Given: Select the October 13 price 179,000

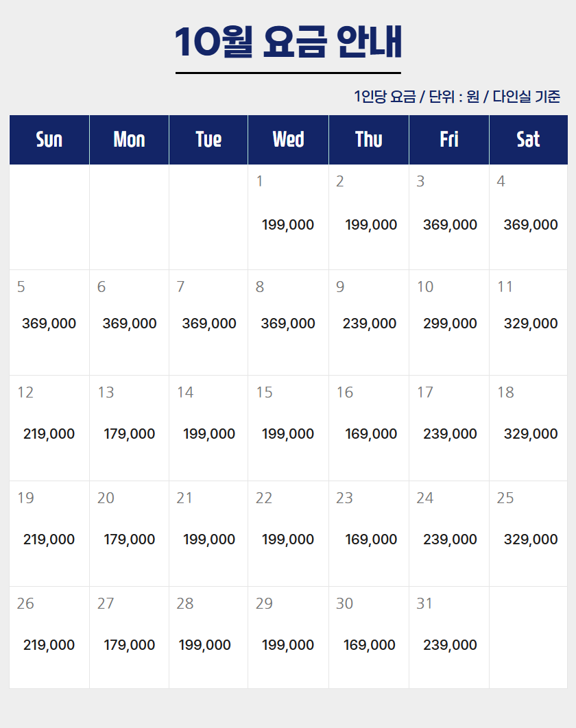Looking at the screenshot, I should [x=130, y=434].
